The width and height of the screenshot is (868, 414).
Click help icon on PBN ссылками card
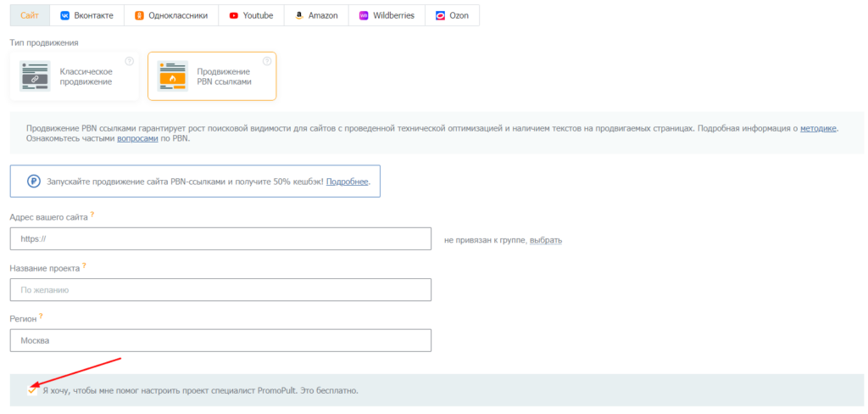(267, 61)
